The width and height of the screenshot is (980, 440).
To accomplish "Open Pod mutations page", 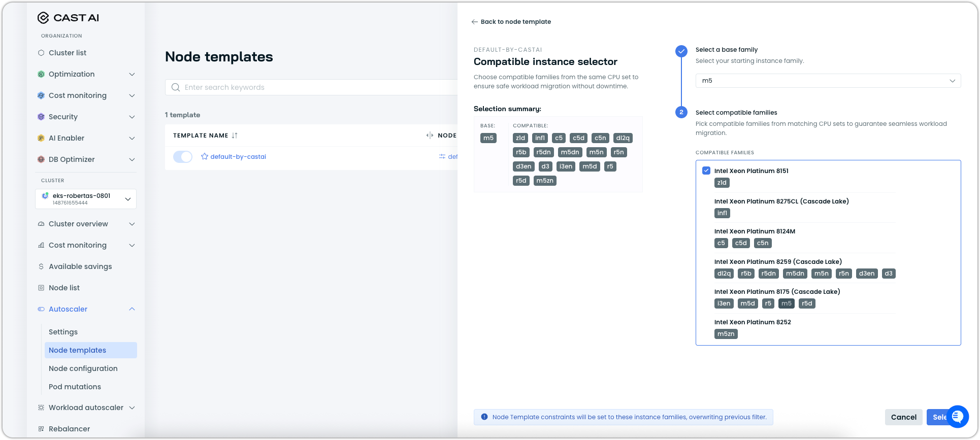I will tap(75, 387).
